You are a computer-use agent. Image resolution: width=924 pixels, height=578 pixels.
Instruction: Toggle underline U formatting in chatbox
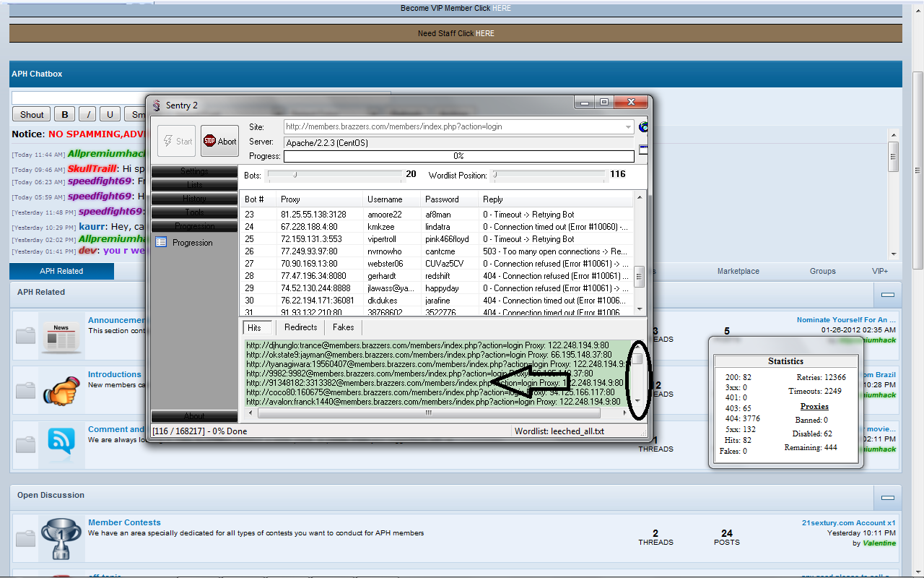[x=110, y=114]
